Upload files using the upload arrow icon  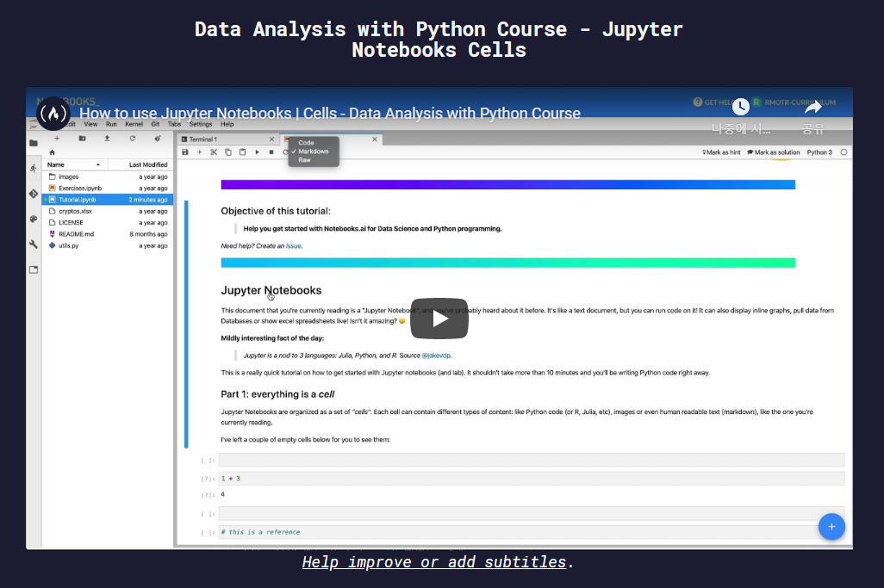(x=108, y=139)
